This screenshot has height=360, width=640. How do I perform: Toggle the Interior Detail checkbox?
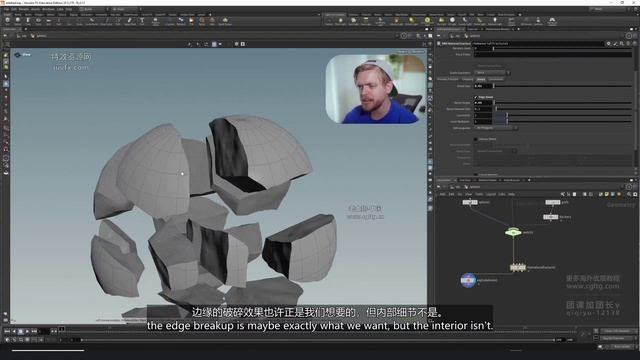coord(475,139)
